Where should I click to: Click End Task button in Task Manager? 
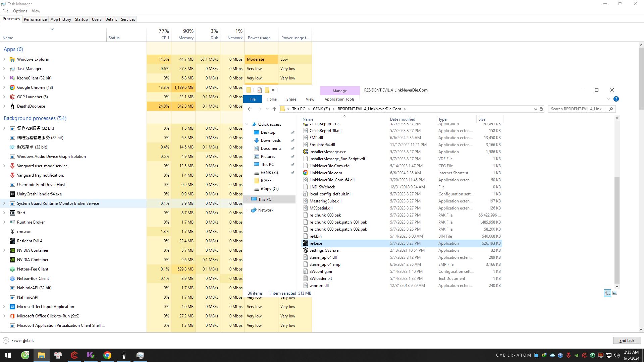[x=627, y=340]
